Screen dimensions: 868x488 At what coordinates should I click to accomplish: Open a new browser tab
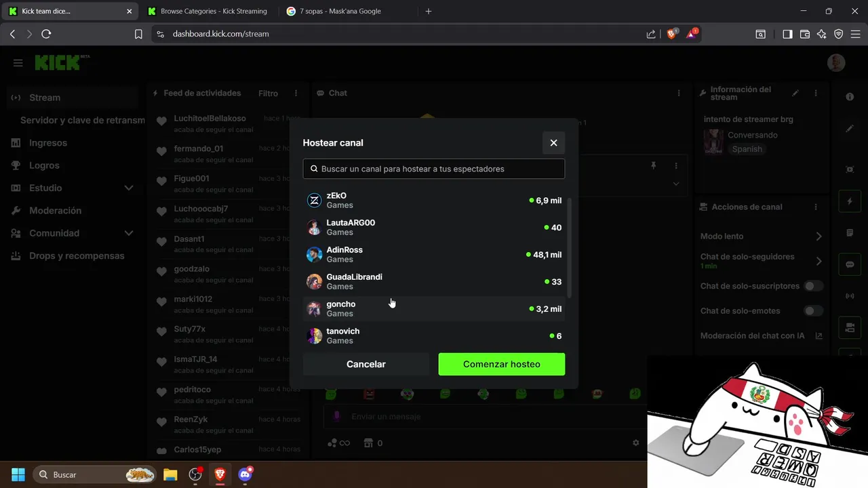(428, 11)
